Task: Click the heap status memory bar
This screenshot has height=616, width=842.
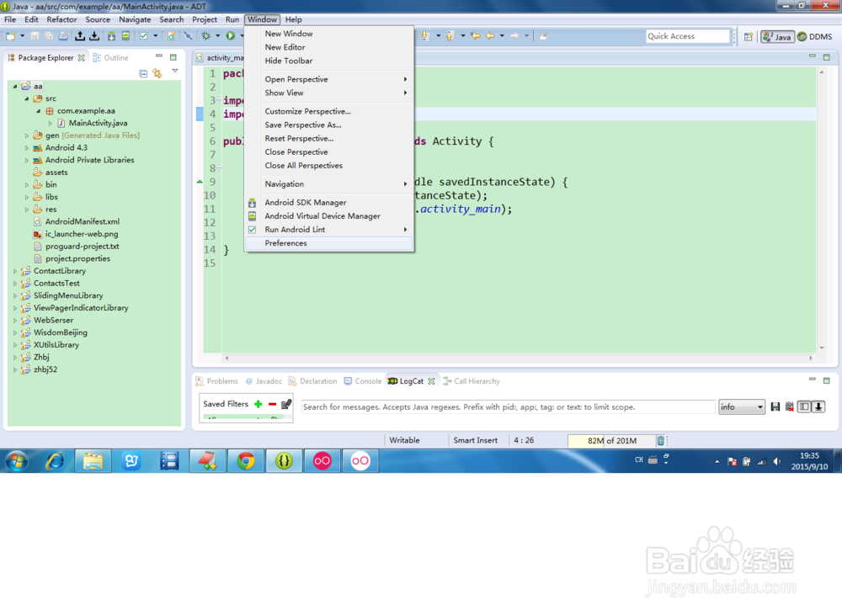Action: click(611, 440)
